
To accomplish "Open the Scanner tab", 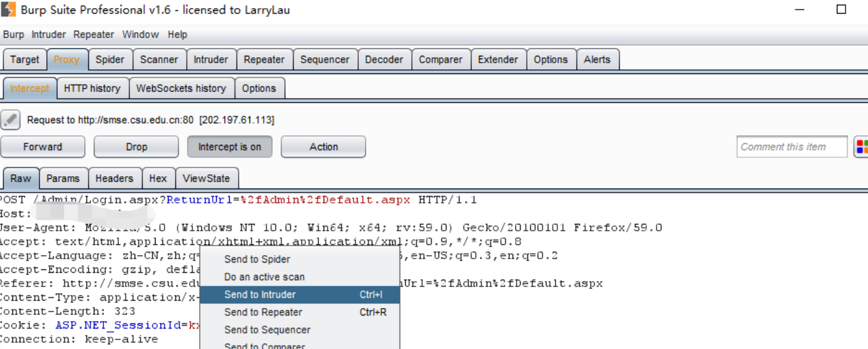I will tap(159, 60).
